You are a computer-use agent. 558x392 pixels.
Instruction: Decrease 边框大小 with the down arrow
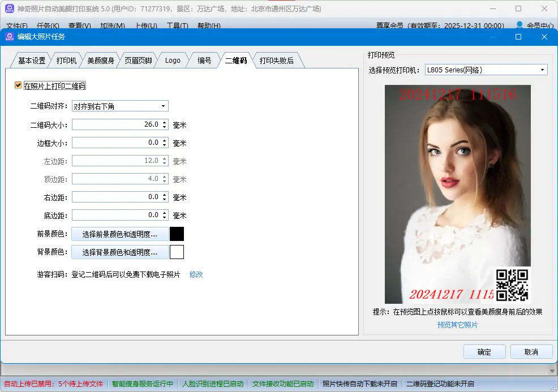[x=165, y=145]
